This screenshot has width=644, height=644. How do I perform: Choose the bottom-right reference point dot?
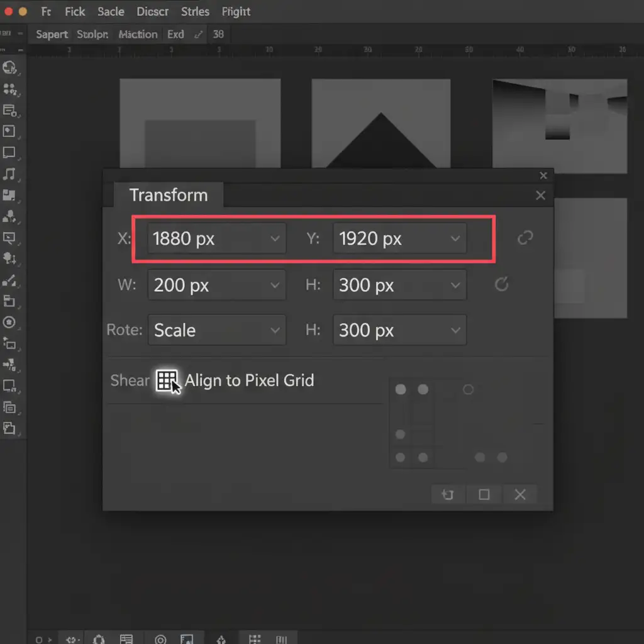click(502, 458)
